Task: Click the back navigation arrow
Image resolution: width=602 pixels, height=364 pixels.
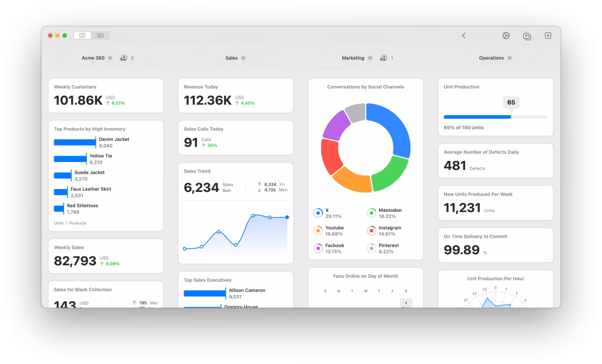Action: click(x=464, y=35)
